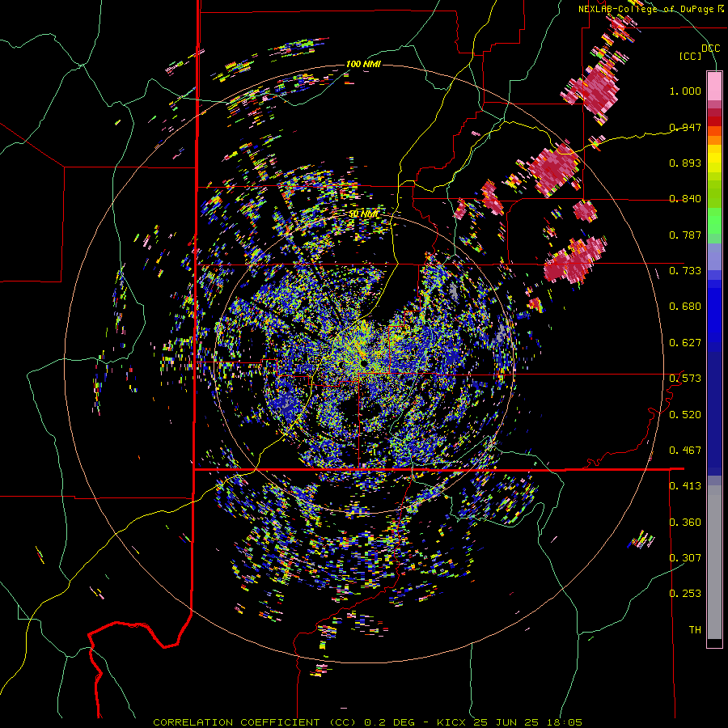The image size is (728, 728).
Task: Click the 0.840 scale value
Action: click(x=685, y=199)
